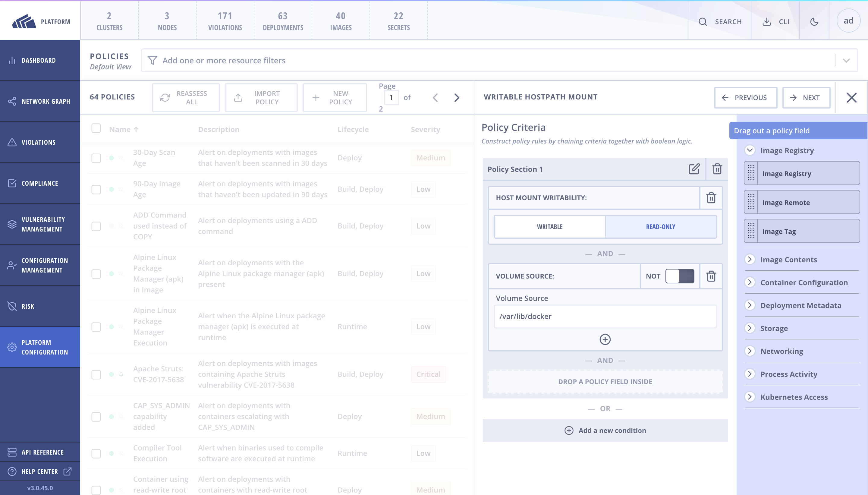
Task: Toggle the NOT switch on Volume Source
Action: [680, 276]
